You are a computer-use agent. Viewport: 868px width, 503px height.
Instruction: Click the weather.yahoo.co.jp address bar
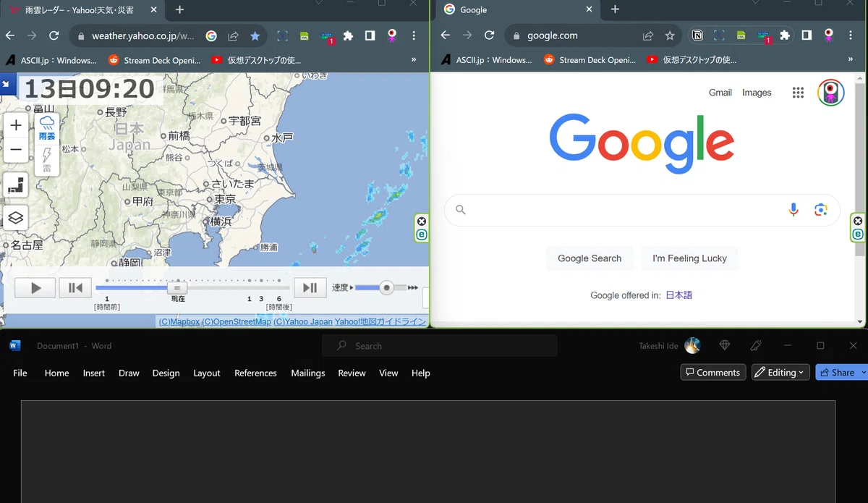pos(142,35)
